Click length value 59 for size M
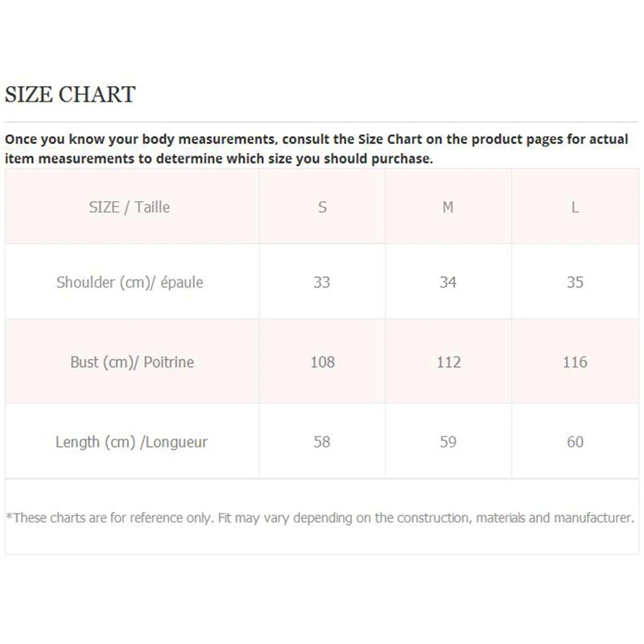This screenshot has width=644, height=644. click(448, 442)
